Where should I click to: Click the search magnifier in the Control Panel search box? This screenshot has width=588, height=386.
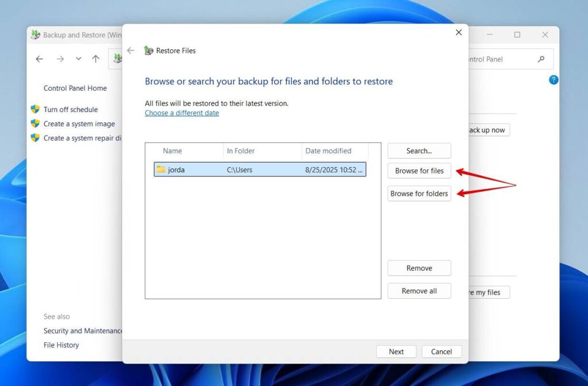pos(540,59)
